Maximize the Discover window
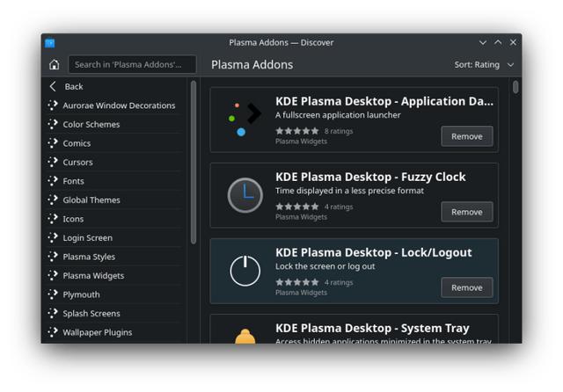 [x=498, y=42]
